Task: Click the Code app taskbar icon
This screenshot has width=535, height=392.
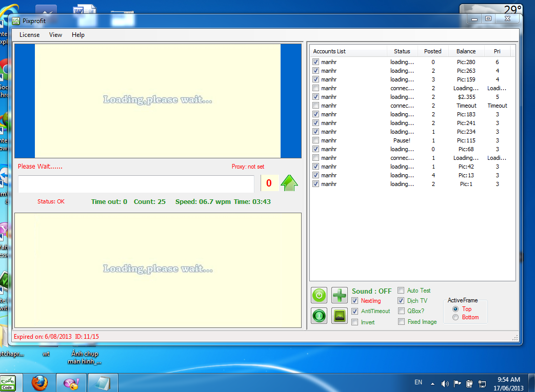Action: (8, 383)
